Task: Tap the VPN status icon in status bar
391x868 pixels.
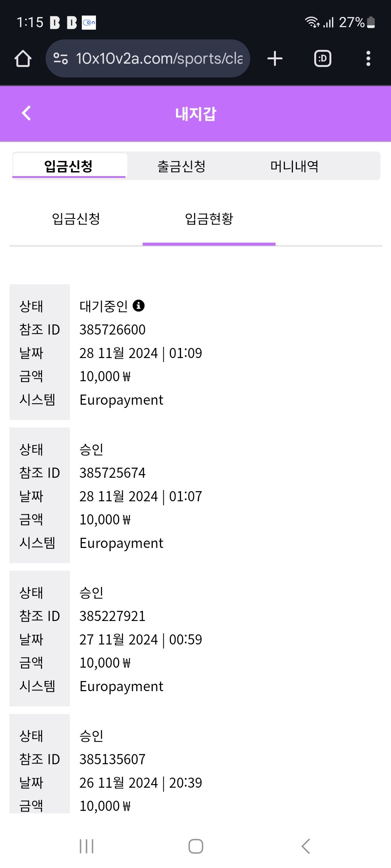Action: pos(89,22)
